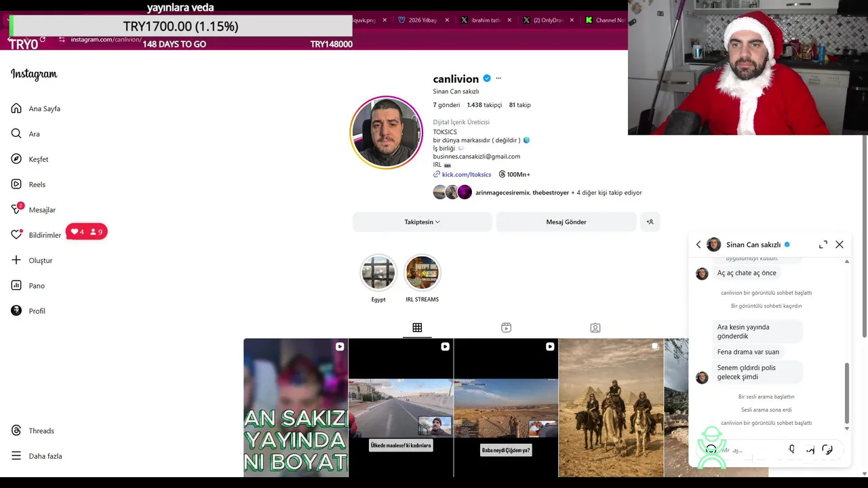Click the Fena drama var suan message
The image size is (868, 488).
(x=748, y=352)
